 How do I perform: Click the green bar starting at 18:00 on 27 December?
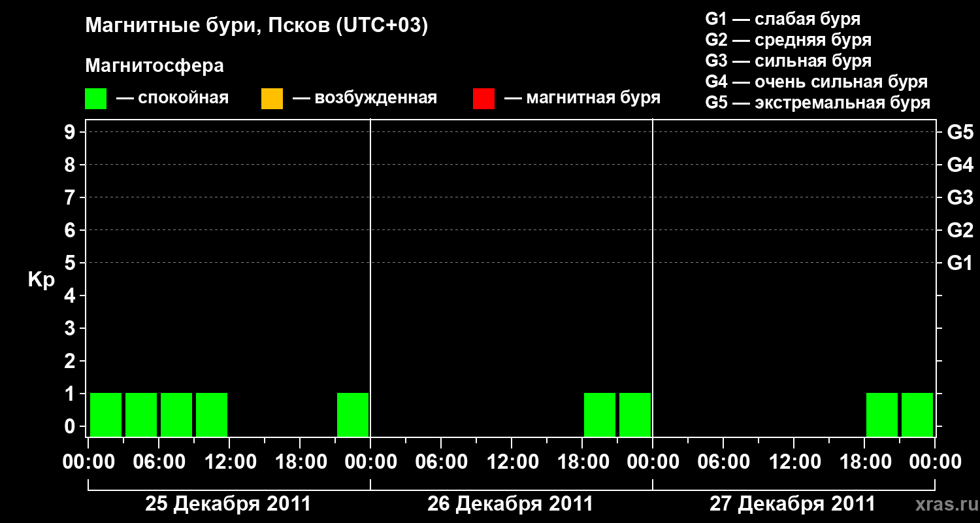click(x=882, y=414)
